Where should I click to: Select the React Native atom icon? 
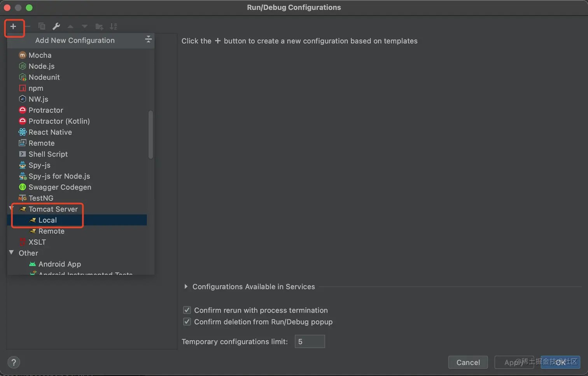click(x=23, y=132)
